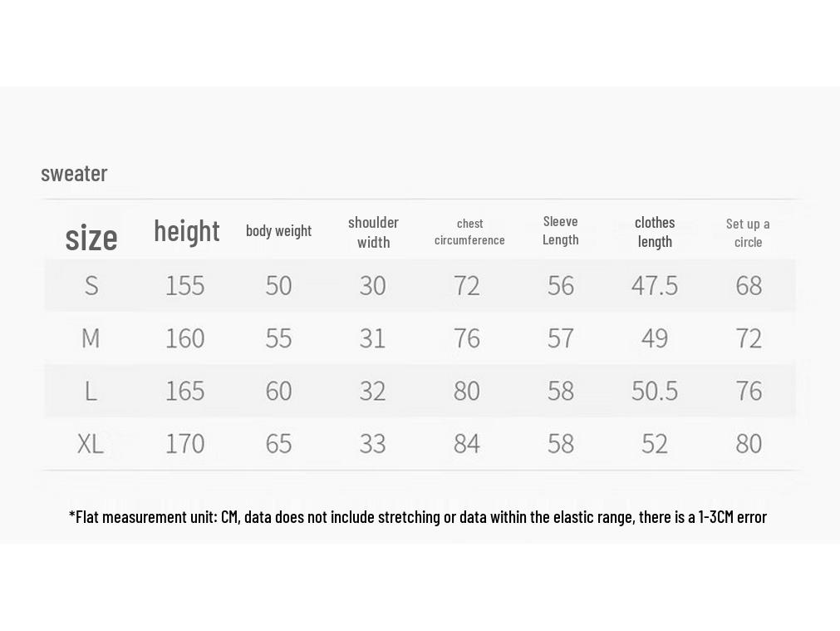Select the 'Set up a circle' header
Screen dimensions: 840x631
[x=748, y=233]
